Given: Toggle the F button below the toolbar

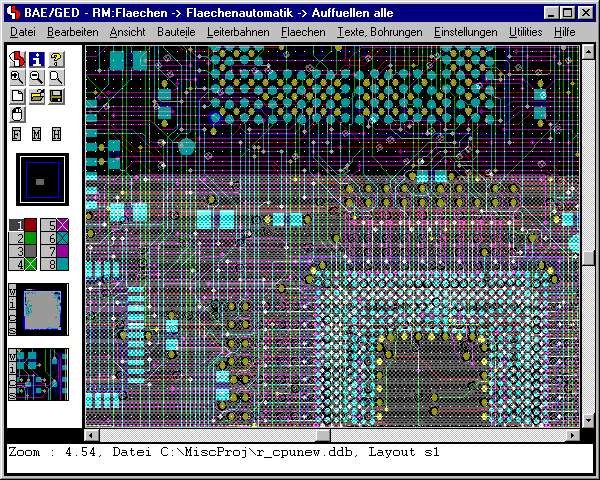Looking at the screenshot, I should (17, 134).
